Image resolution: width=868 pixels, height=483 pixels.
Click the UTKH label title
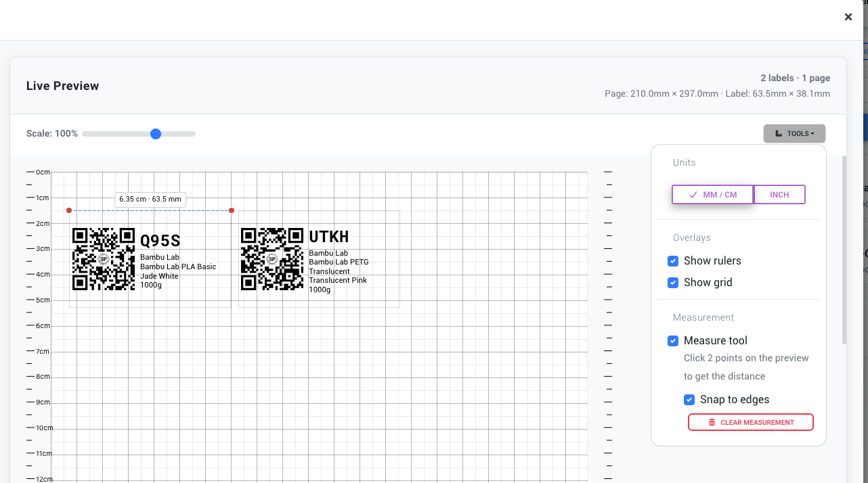click(329, 237)
